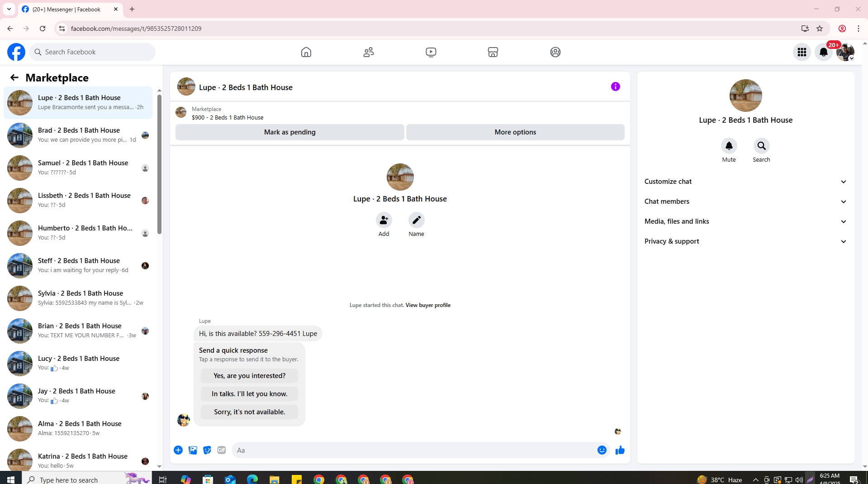
Task: Open more actions plus icon in composer
Action: click(178, 450)
